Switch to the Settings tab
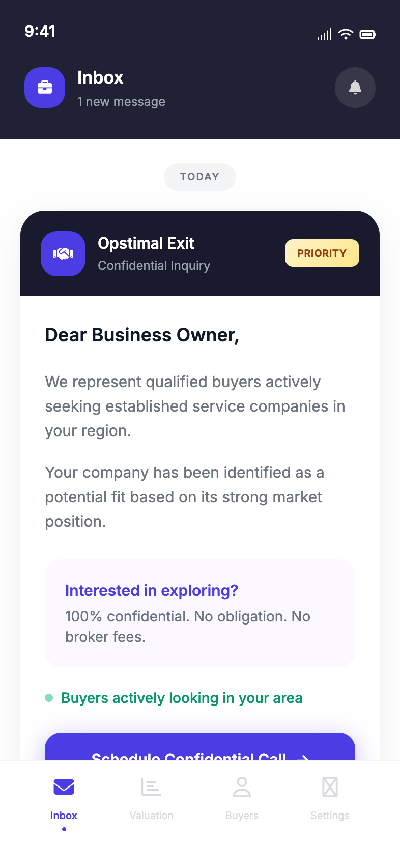This screenshot has height=868, width=400. click(330, 797)
